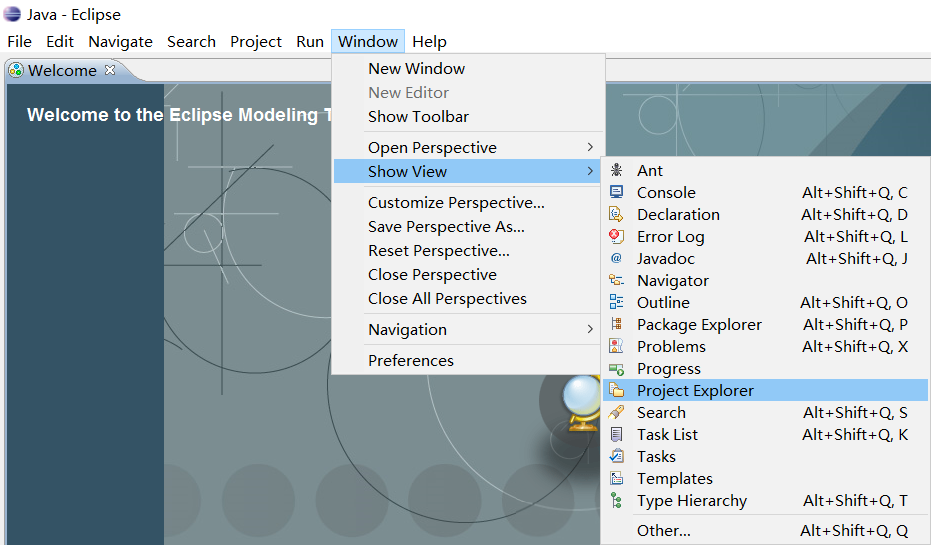The image size is (931, 545).
Task: Select Console view entry
Action: pos(766,192)
